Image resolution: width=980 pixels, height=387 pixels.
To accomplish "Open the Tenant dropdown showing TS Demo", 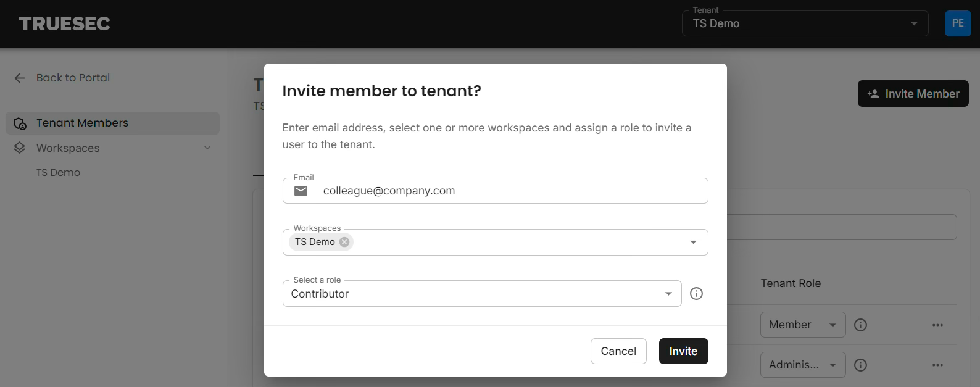I will pyautogui.click(x=913, y=23).
